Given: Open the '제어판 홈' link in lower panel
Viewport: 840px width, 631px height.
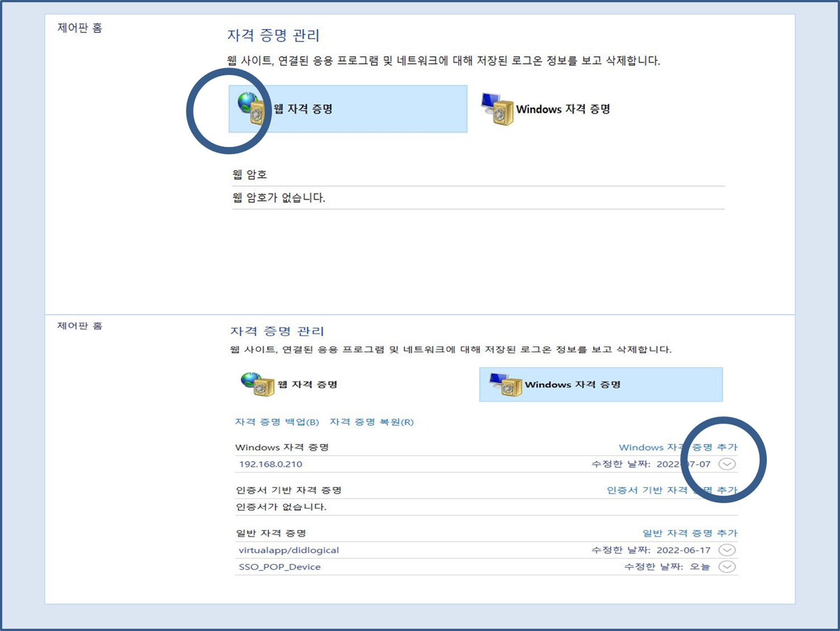Looking at the screenshot, I should (80, 326).
